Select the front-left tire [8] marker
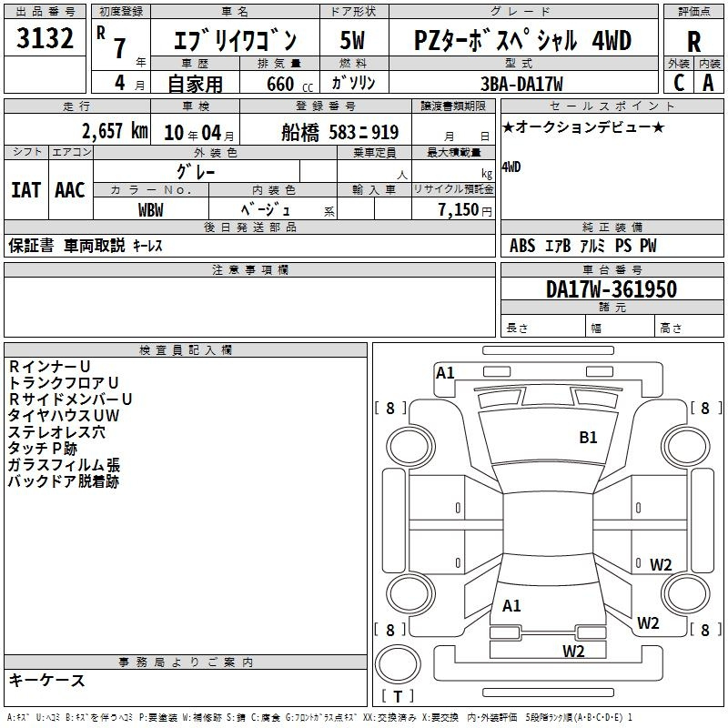This screenshot has width=728, height=728. tap(390, 409)
